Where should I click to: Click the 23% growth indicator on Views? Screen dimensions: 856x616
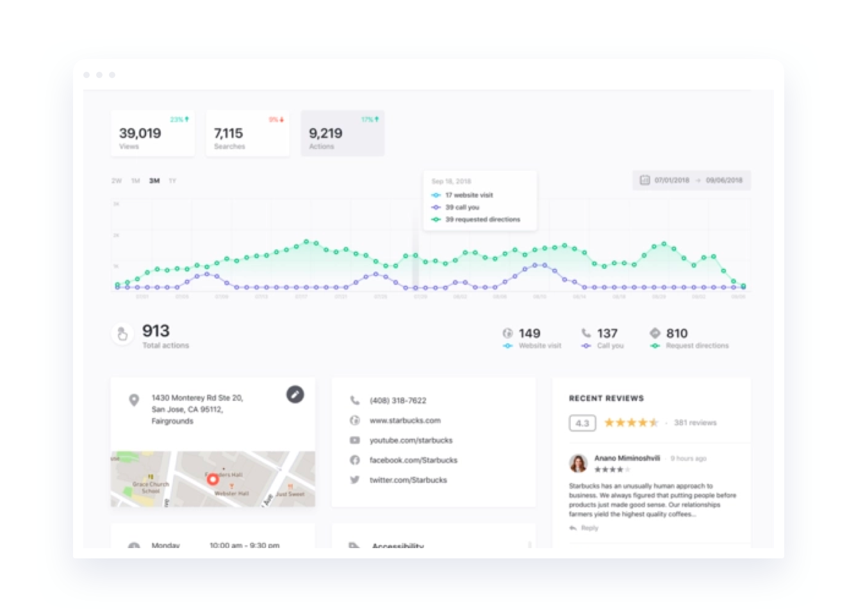click(x=179, y=119)
